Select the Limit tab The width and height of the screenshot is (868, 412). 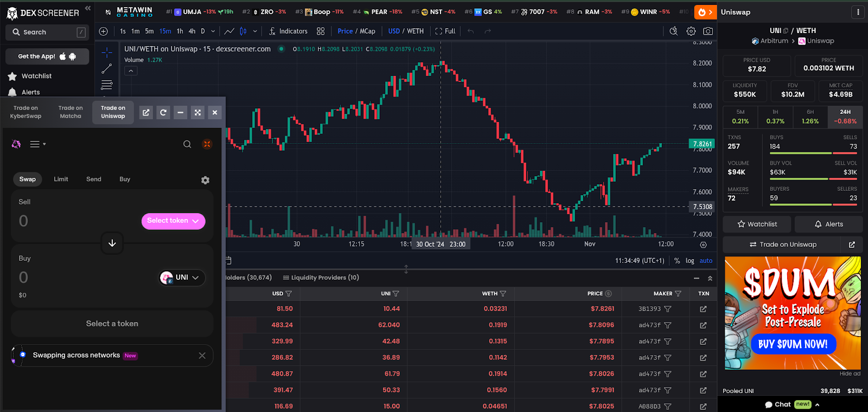61,179
